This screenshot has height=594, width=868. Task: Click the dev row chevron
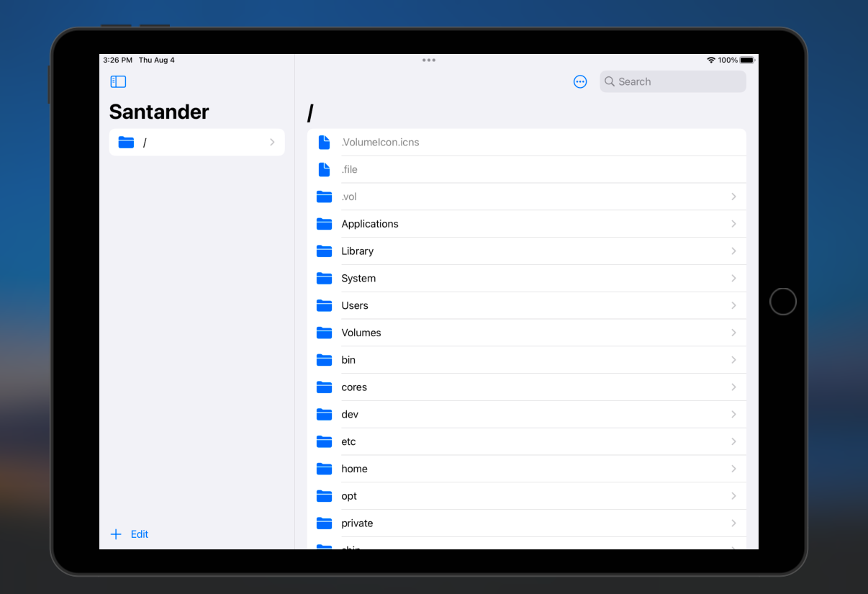pos(733,415)
